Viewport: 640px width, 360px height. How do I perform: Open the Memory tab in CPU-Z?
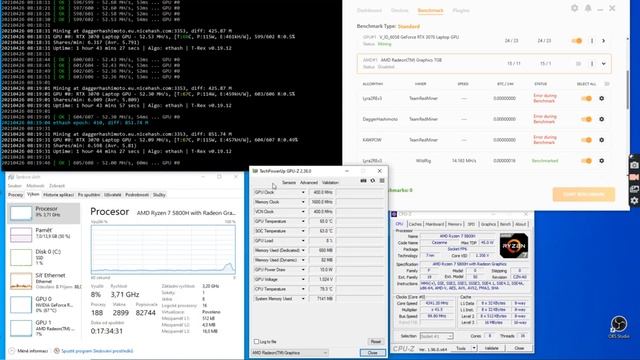[x=455, y=224]
